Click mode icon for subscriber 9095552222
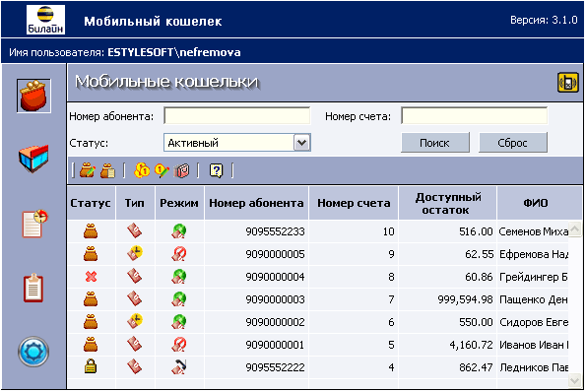This screenshot has height=392, width=586. coord(179,367)
